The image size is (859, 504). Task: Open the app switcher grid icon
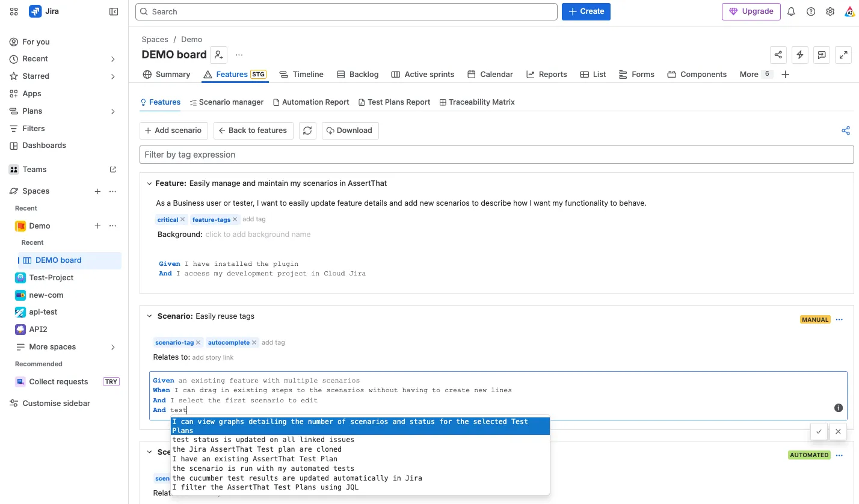(14, 11)
